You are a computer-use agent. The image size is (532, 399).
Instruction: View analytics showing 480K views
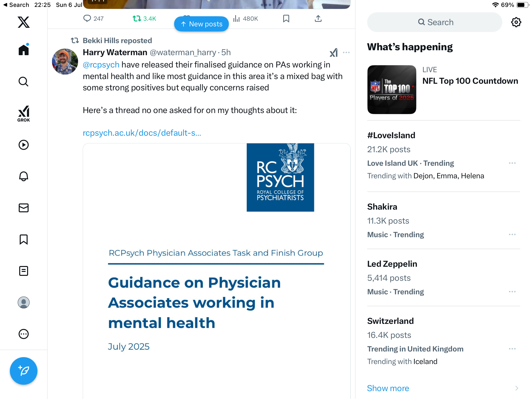coord(246,18)
